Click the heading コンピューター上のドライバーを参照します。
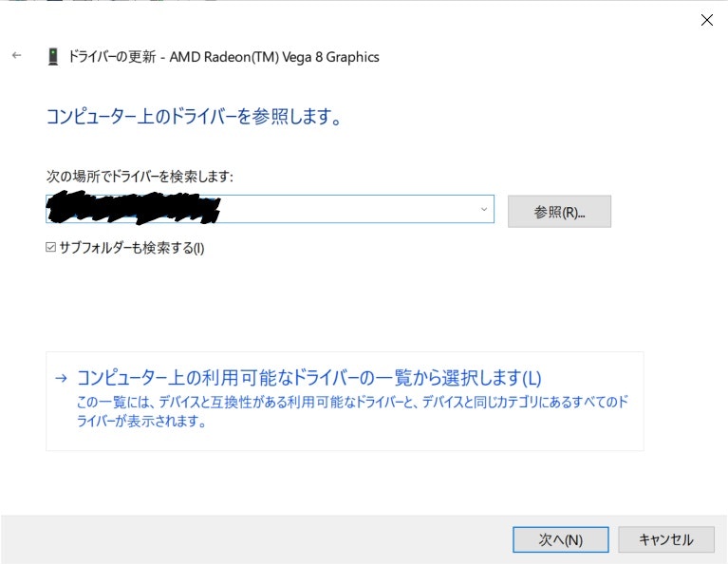This screenshot has height=565, width=728. [194, 116]
